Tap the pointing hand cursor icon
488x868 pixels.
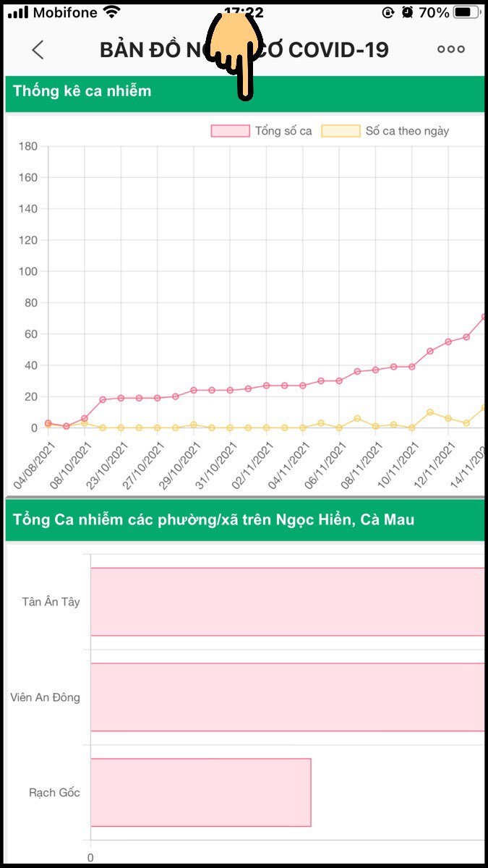point(234,54)
